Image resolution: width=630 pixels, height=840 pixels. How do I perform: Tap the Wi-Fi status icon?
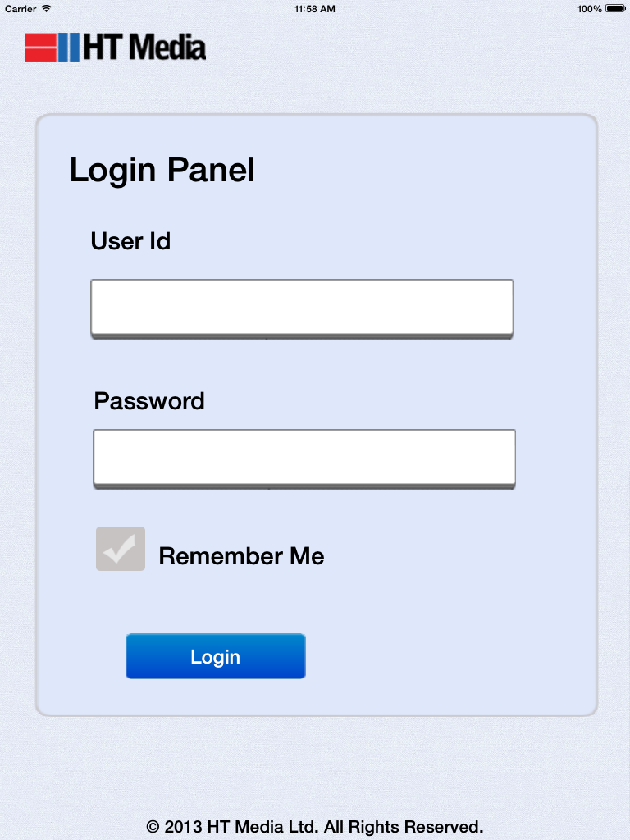coord(47,8)
